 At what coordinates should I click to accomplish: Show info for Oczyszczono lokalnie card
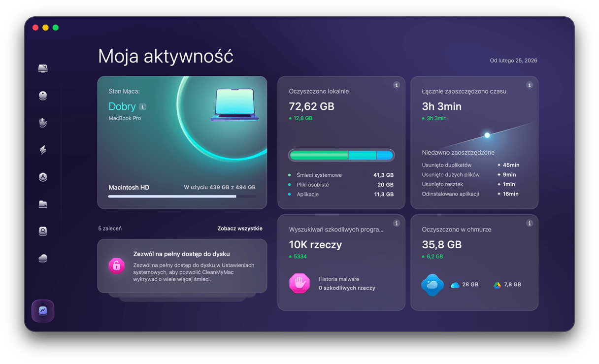396,85
